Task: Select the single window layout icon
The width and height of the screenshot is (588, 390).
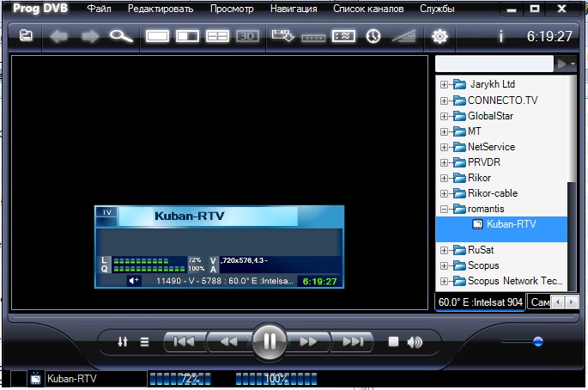Action: [x=159, y=36]
